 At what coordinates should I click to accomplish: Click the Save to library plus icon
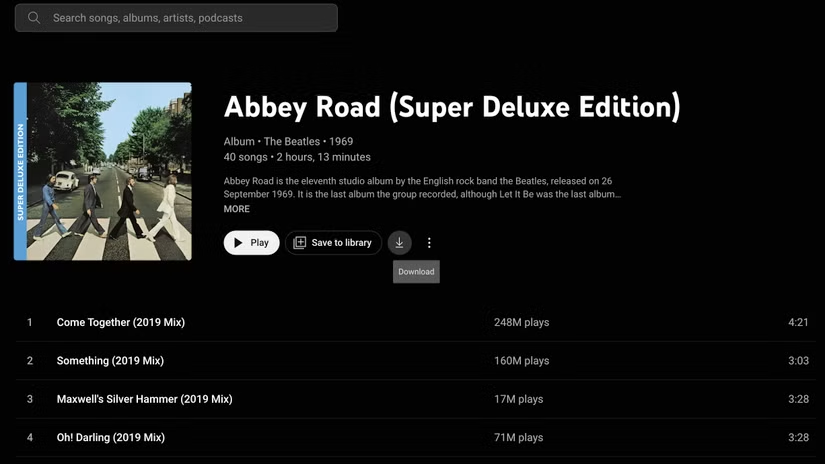pyautogui.click(x=300, y=243)
